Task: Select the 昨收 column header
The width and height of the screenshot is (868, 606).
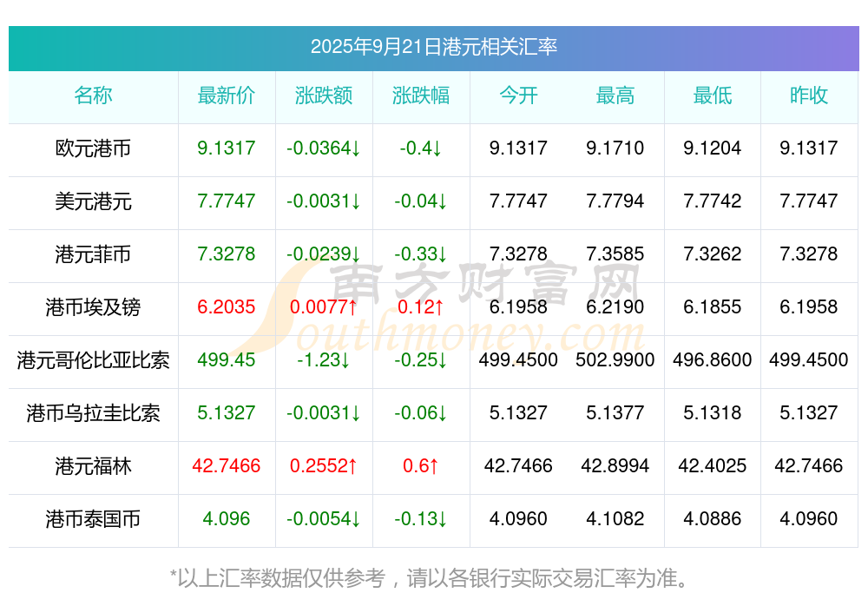Action: (809, 96)
